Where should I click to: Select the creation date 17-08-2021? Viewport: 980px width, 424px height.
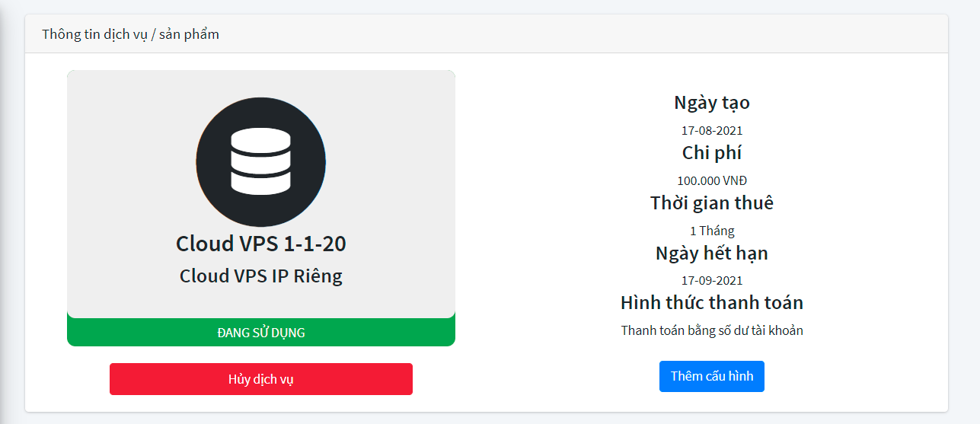point(711,130)
